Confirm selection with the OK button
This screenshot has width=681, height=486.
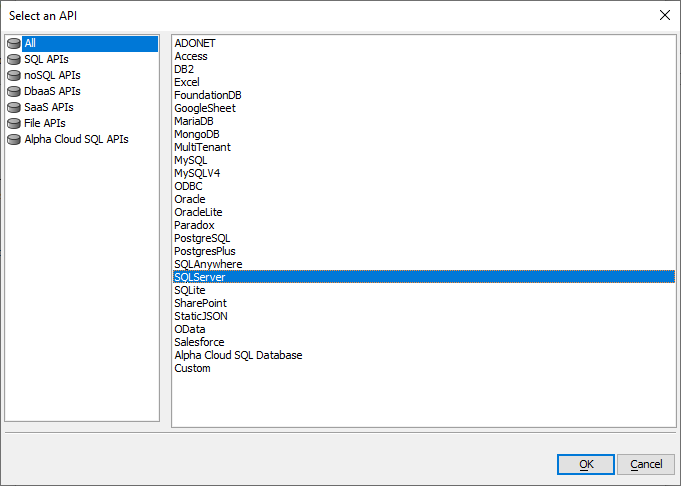point(585,464)
